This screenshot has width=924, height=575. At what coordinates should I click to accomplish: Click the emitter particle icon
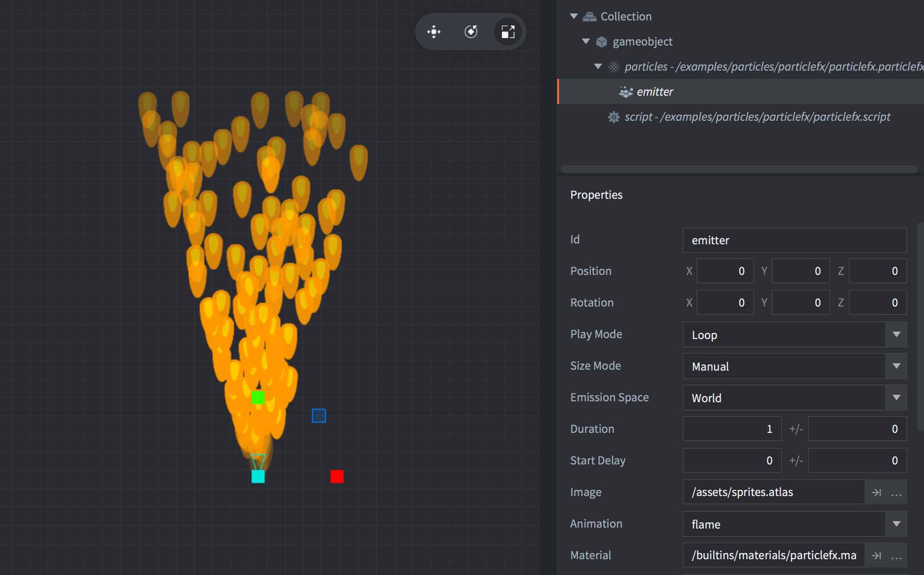626,91
